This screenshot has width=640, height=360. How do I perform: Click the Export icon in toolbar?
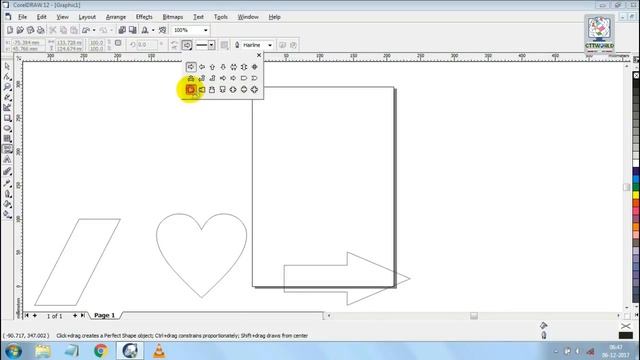pos(133,30)
